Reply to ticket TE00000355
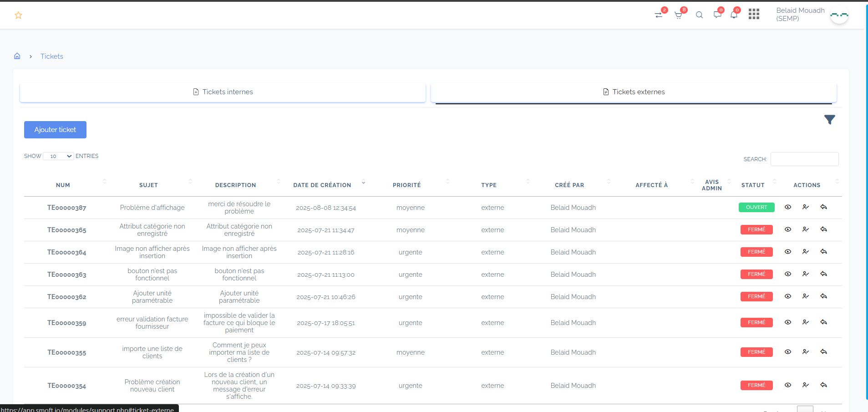The width and height of the screenshot is (868, 412). [x=823, y=352]
